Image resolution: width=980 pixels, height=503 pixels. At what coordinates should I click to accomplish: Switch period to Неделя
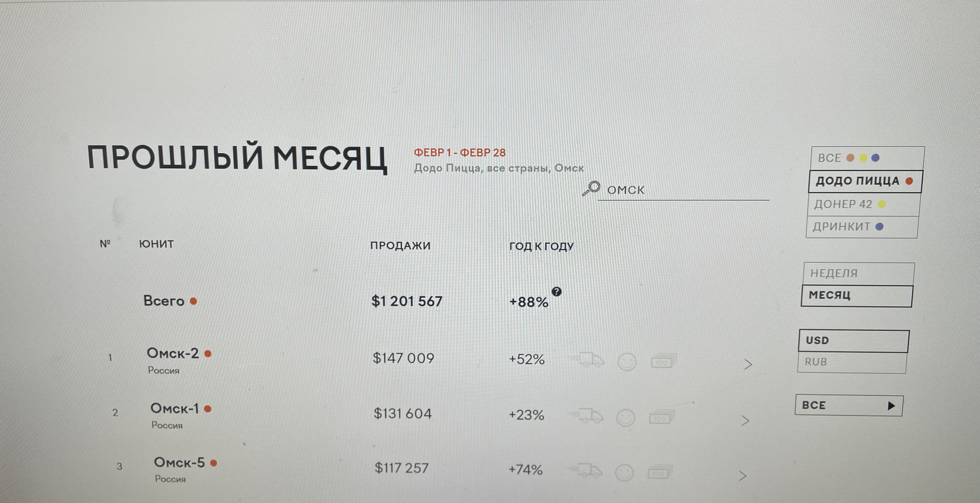858,273
